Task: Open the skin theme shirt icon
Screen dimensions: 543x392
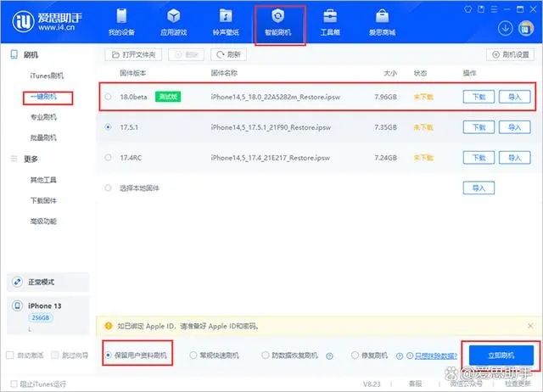Action: click(x=467, y=9)
